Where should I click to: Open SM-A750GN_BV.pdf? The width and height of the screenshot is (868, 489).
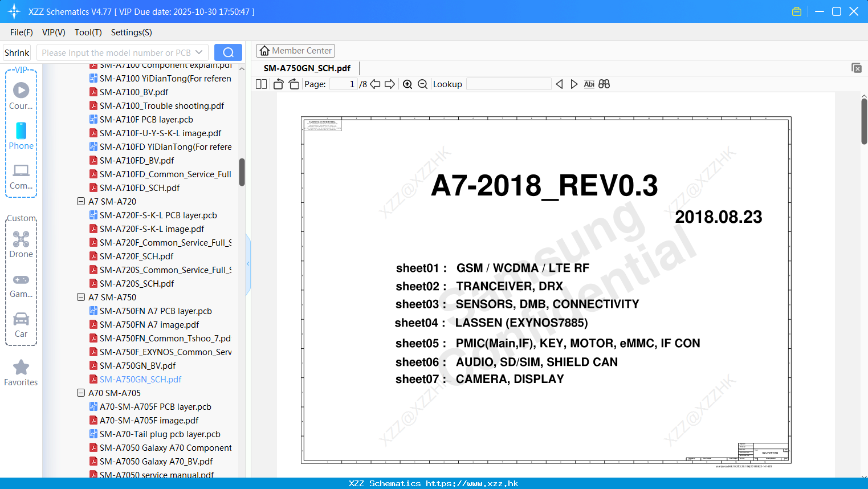point(137,365)
